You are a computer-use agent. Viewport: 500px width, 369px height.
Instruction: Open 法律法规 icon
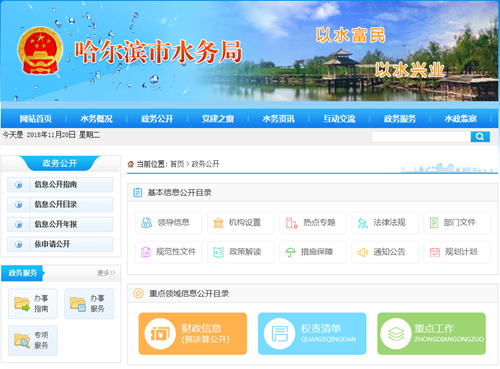(363, 223)
